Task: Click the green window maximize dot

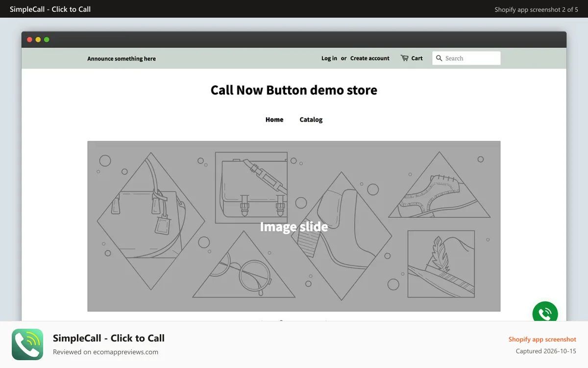Action: 47,40
